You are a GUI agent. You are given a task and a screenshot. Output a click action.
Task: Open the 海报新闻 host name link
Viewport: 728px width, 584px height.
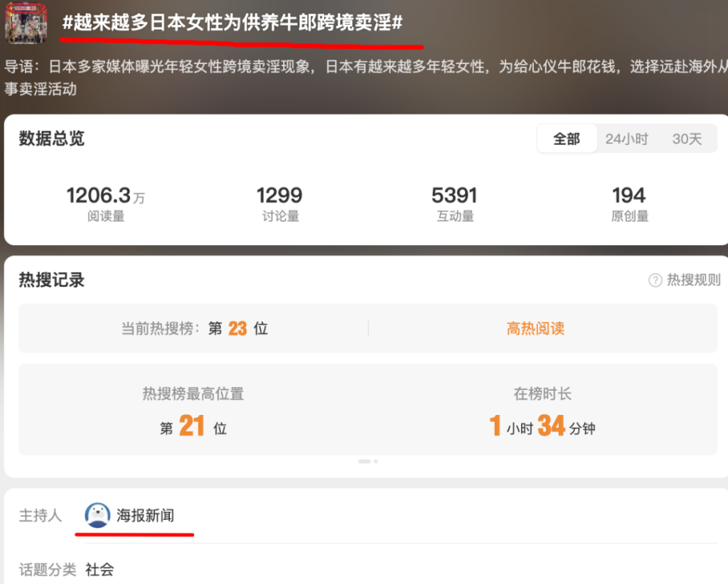pyautogui.click(x=145, y=516)
